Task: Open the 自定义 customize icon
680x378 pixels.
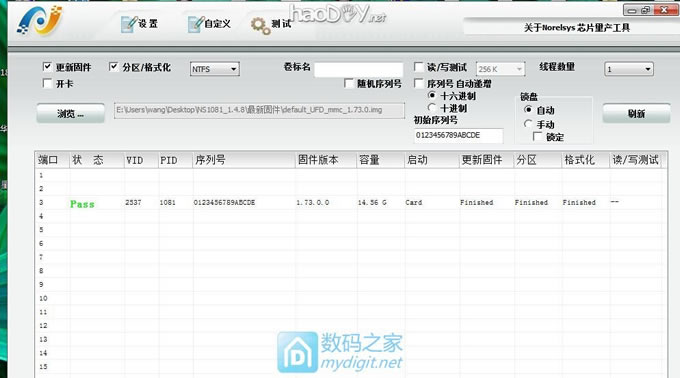Action: tap(196, 24)
